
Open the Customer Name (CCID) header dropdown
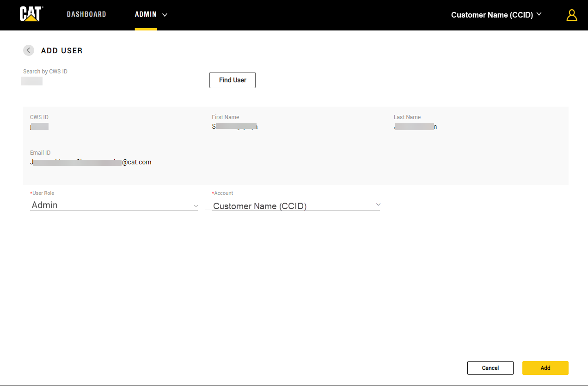click(x=492, y=15)
